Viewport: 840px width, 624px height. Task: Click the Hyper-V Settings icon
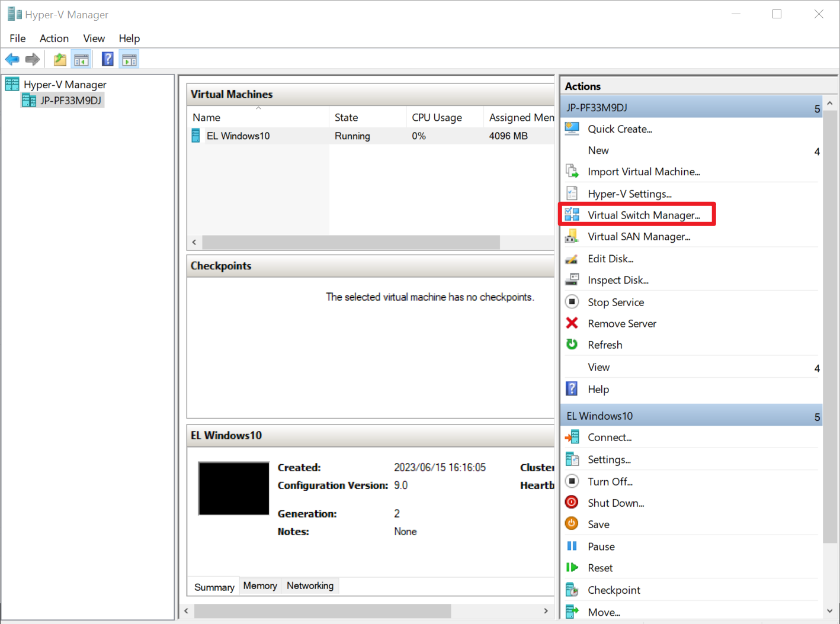(x=572, y=194)
